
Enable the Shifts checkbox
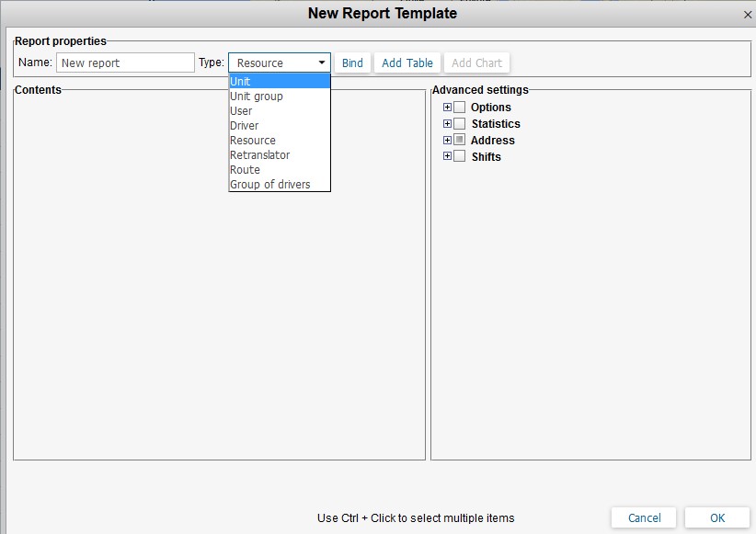(x=460, y=157)
